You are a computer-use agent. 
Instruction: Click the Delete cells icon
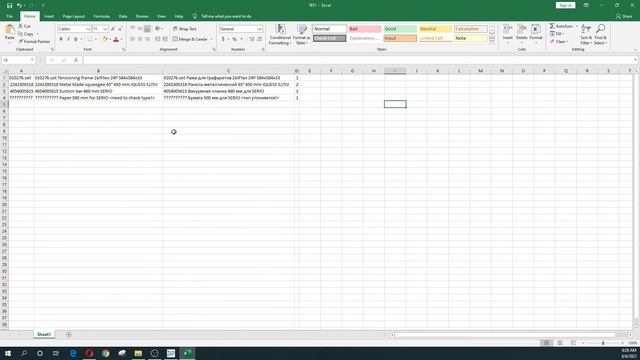(522, 29)
